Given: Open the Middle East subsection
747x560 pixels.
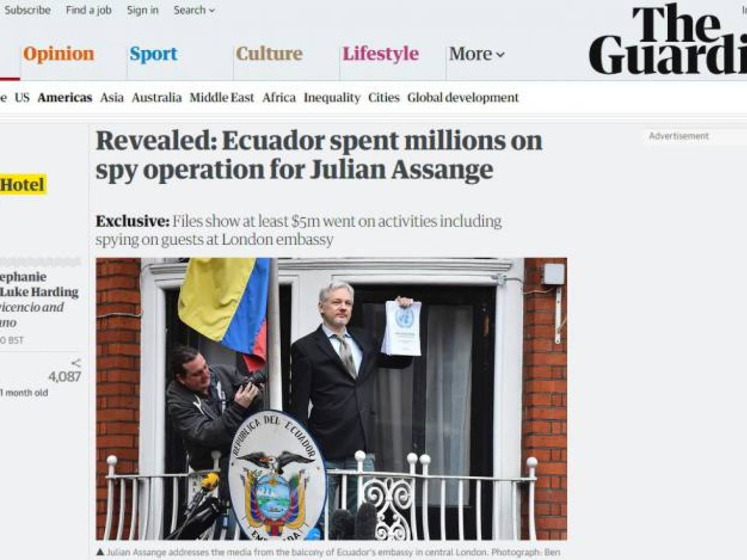Looking at the screenshot, I should 222,97.
